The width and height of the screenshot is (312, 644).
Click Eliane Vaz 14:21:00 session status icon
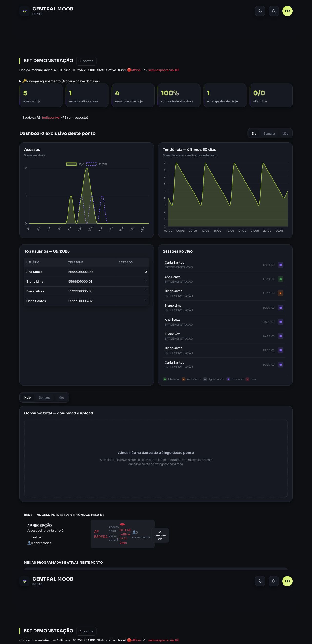click(x=281, y=336)
